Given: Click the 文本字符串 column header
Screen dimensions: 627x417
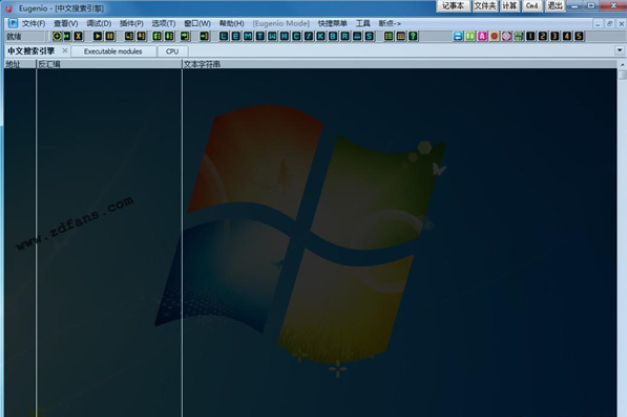Looking at the screenshot, I should 203,64.
